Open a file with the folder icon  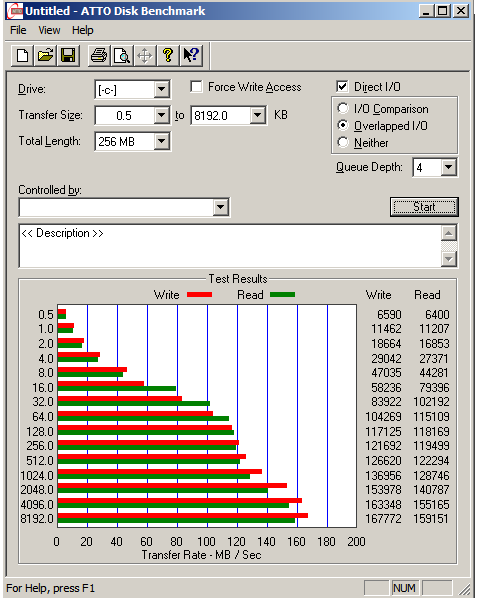tap(45, 56)
